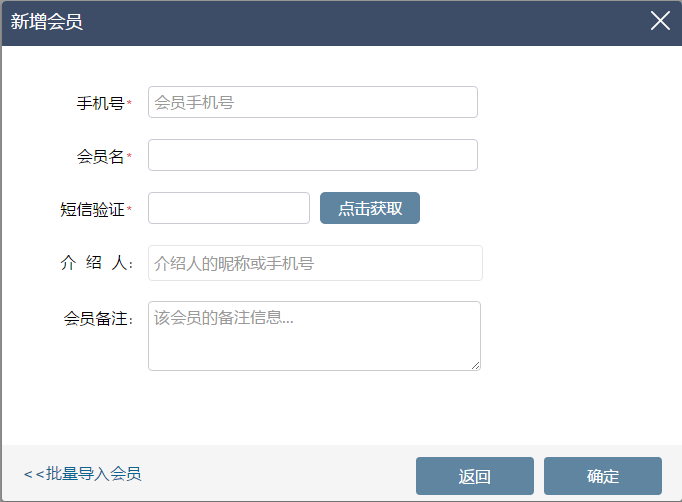Click the 返回 button
Screen dimensions: 682x502
click(x=475, y=476)
